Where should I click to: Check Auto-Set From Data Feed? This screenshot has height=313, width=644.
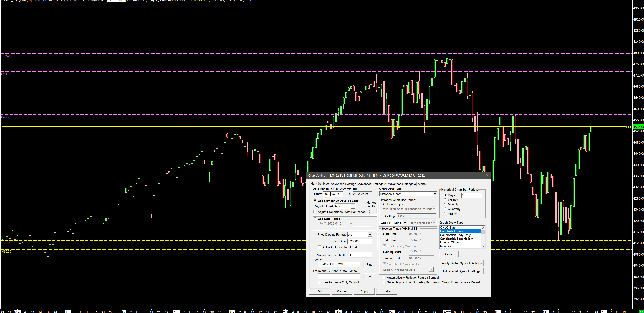click(319, 247)
